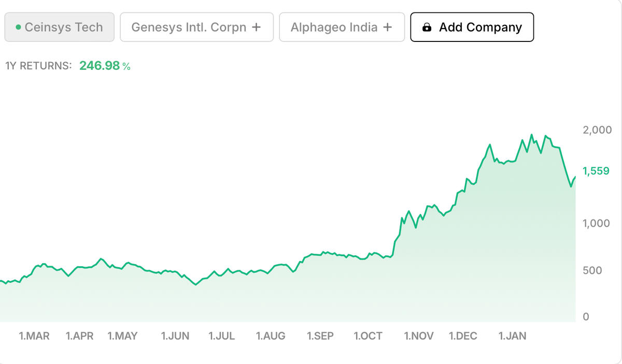This screenshot has width=622, height=364.
Task: Click the 246.98 % returns value
Action: 105,66
